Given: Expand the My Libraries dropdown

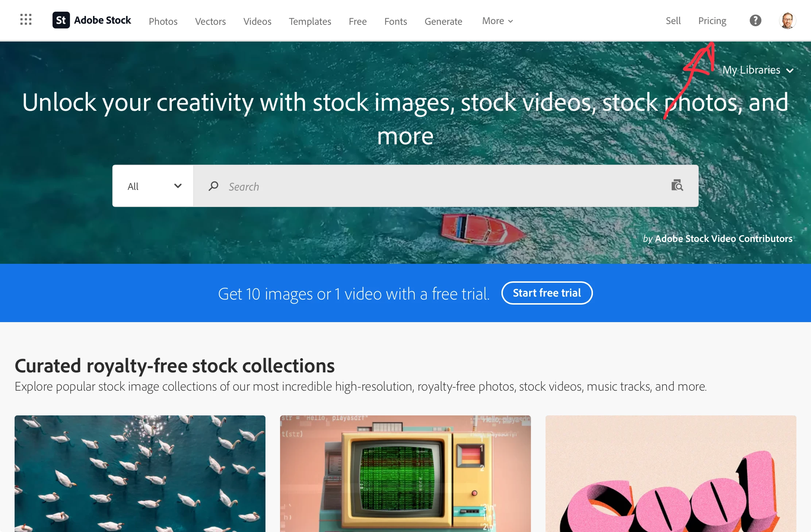Looking at the screenshot, I should (x=758, y=70).
